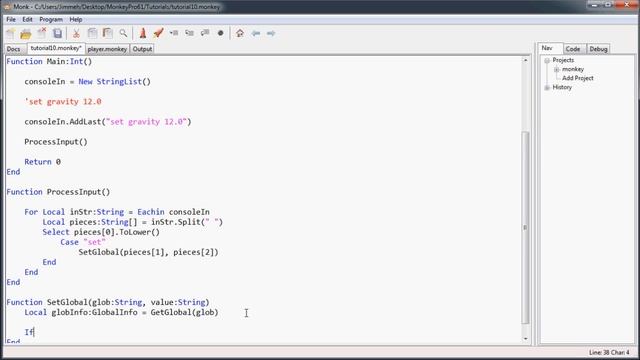Click the Build and Run flying rocket icon
Screen dimensions: 640x360
point(158,33)
